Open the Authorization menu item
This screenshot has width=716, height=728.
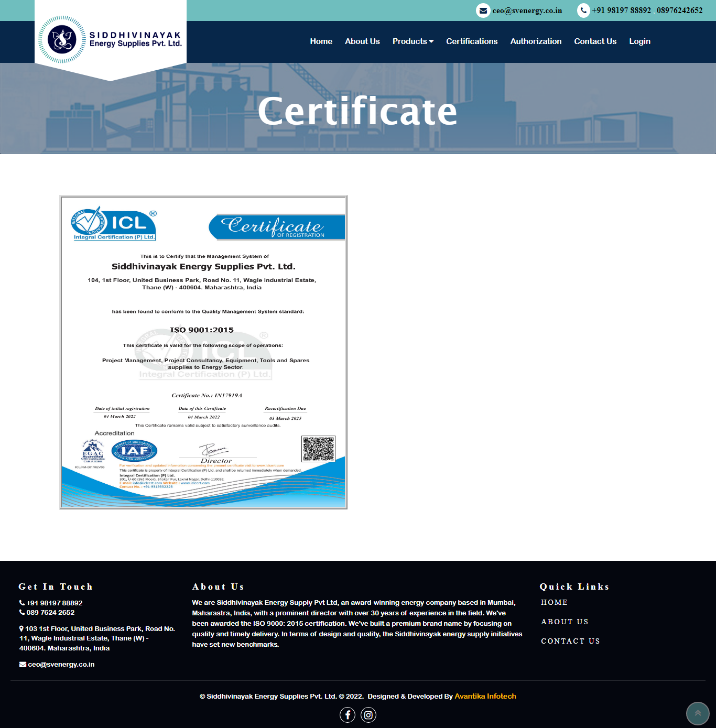click(536, 41)
